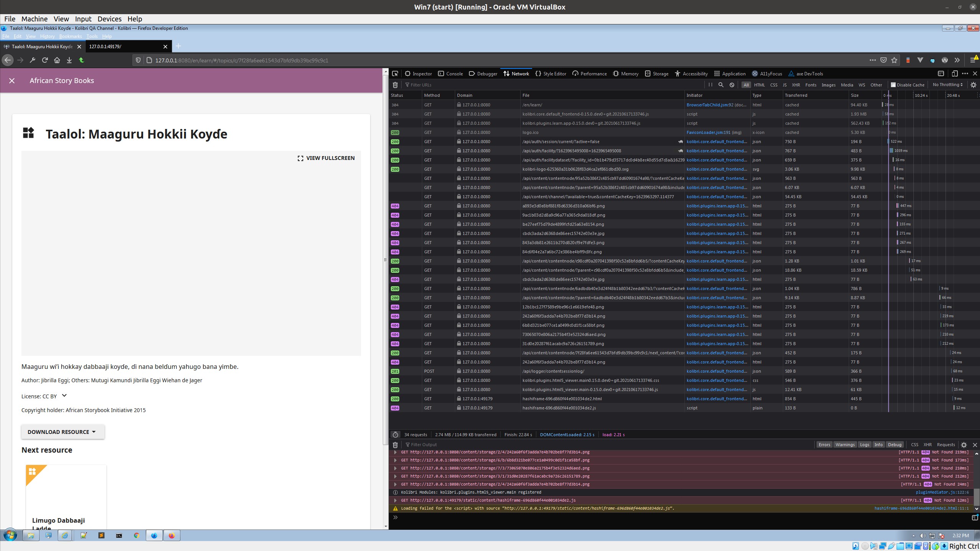980x551 pixels.
Task: Open the downloads arrow icon in Firefox toolbar
Action: (x=69, y=60)
